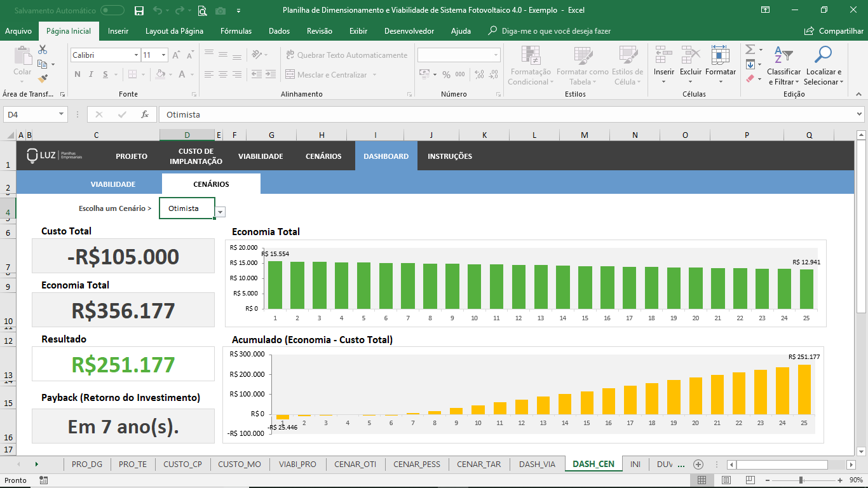
Task: Click the thousands separator 000 icon
Action: pyautogui.click(x=461, y=74)
